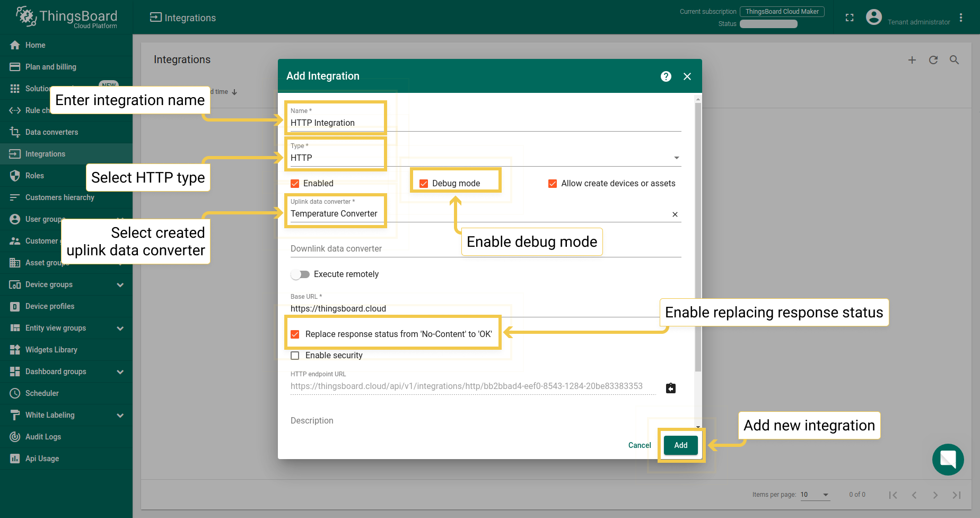980x518 pixels.
Task: Open the three-dot user menu
Action: pyautogui.click(x=961, y=18)
